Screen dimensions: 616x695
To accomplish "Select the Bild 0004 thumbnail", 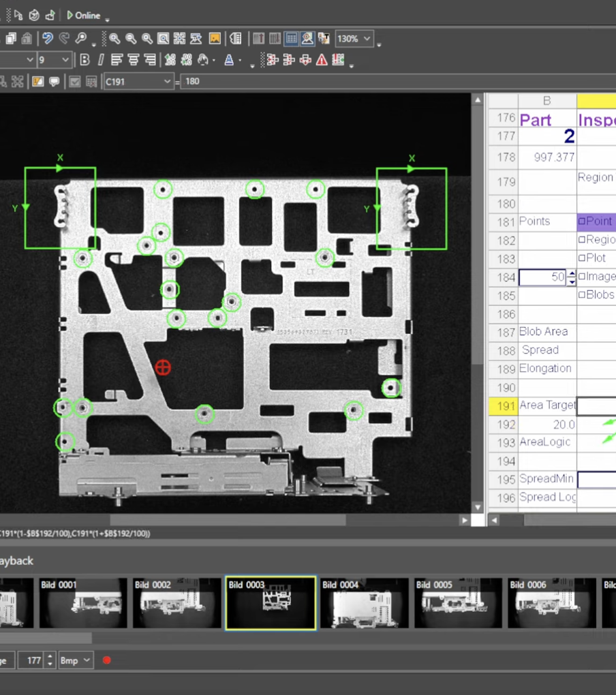I will point(364,603).
